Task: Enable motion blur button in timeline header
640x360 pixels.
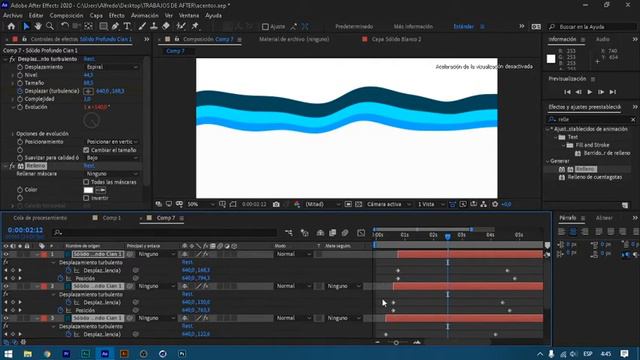Action: [x=345, y=233]
